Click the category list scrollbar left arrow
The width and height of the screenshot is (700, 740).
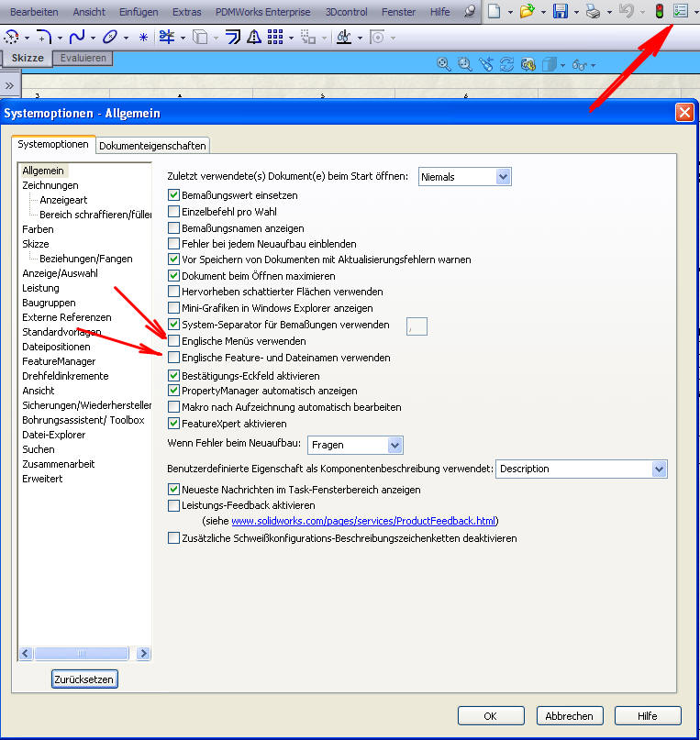(26, 653)
